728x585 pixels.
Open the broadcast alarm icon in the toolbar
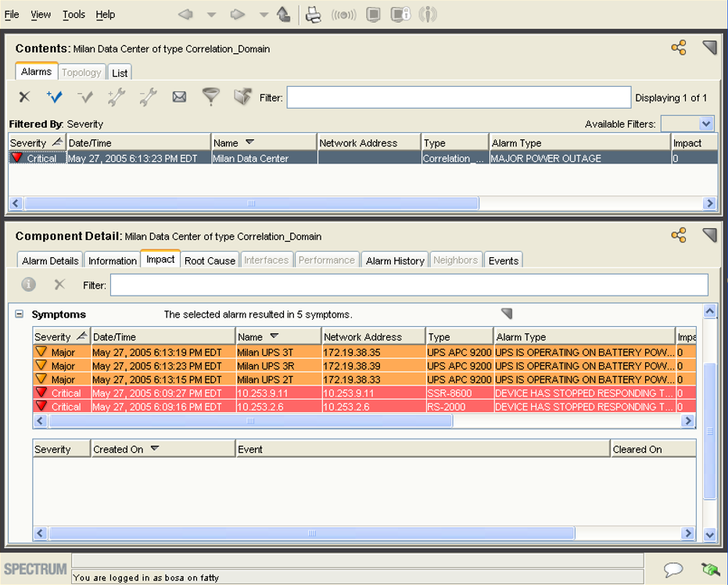(x=345, y=14)
